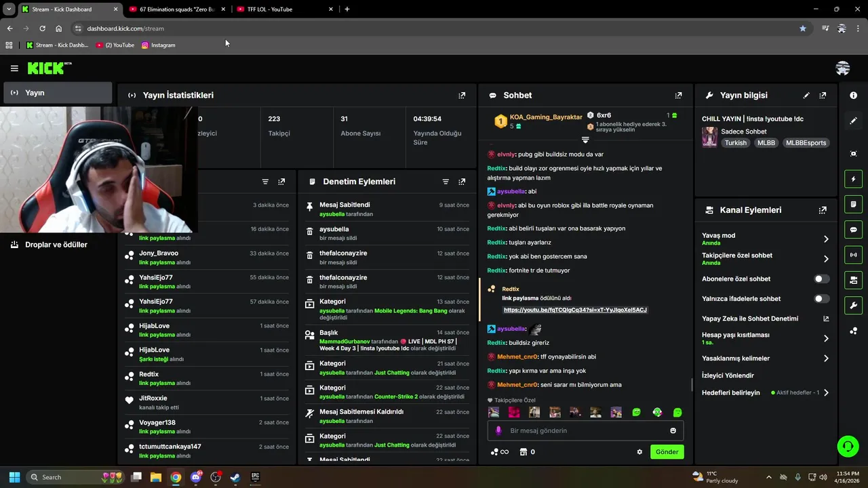This screenshot has height=488, width=868.
Task: Select Yayın in the left sidebar
Action: pos(57,93)
